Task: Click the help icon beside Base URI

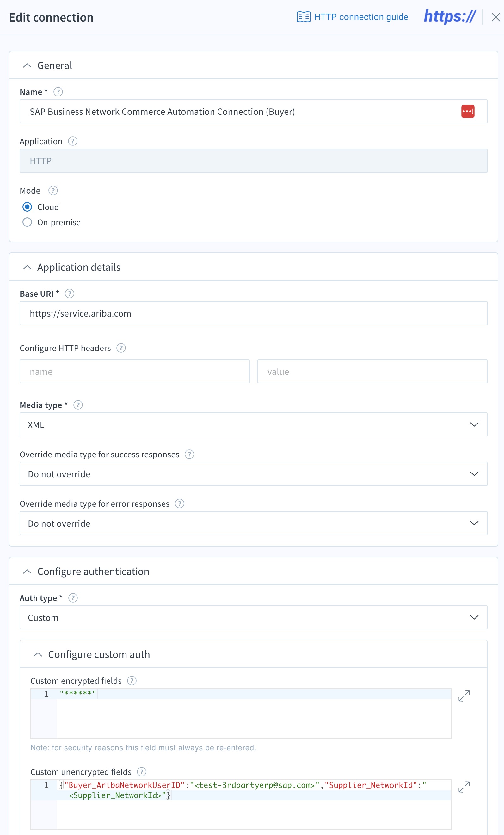Action: click(x=70, y=294)
